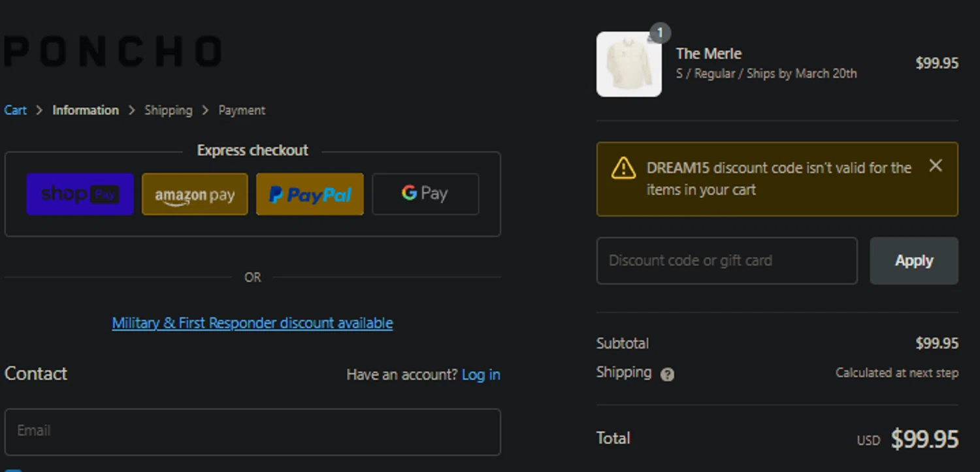
Task: Open The Merle product thumbnail
Action: tap(629, 65)
